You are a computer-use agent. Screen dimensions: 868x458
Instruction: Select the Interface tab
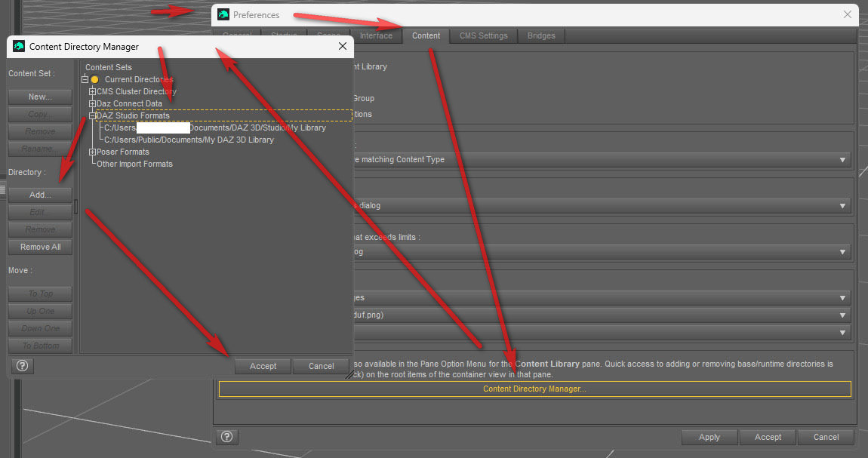[376, 35]
